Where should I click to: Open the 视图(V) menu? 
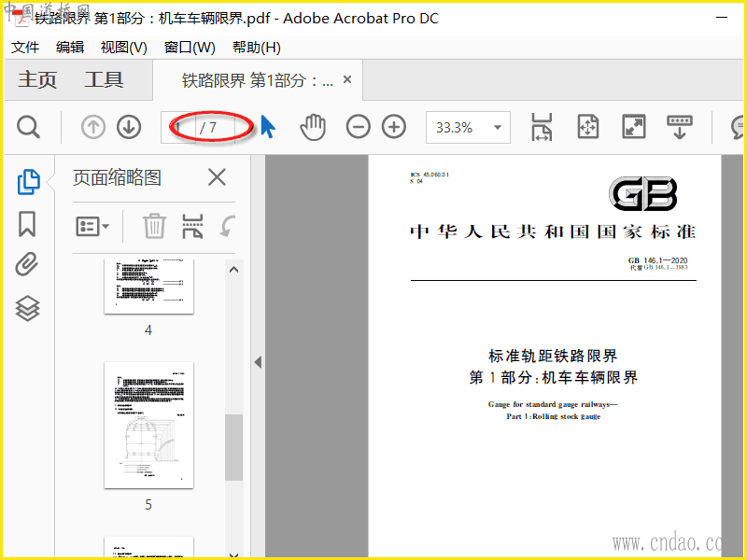point(124,48)
